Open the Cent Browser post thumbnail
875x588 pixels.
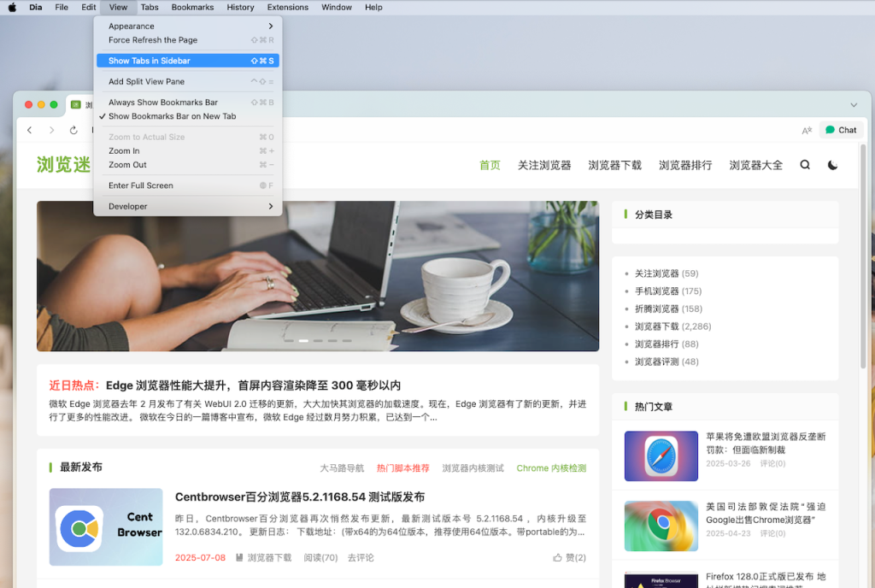pos(106,526)
